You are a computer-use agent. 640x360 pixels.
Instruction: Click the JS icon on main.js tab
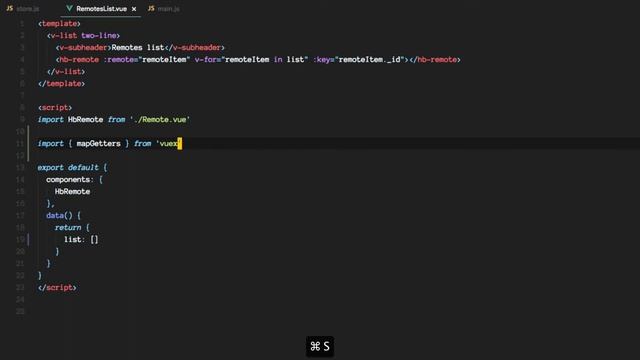[x=151, y=8]
